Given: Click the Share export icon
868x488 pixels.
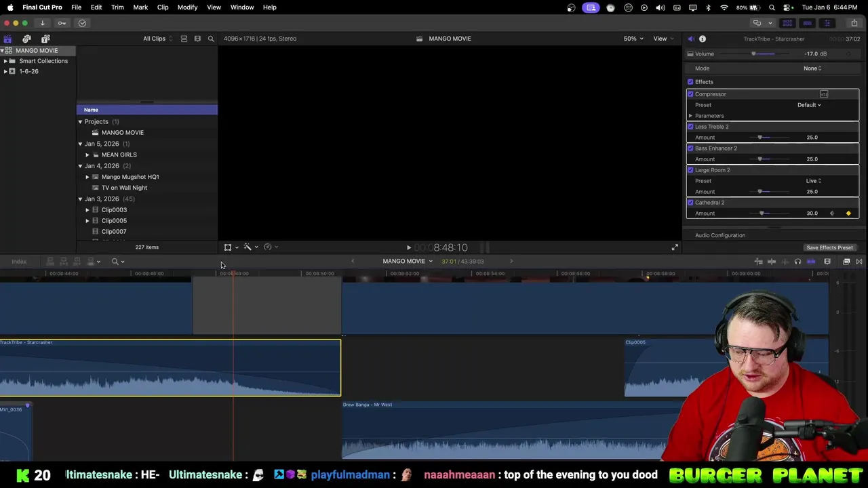Looking at the screenshot, I should 854,23.
